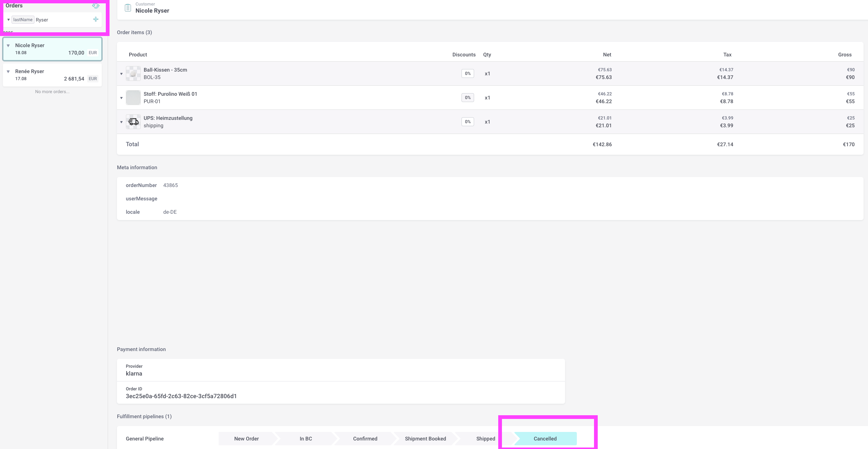Click the Shipped pipeline stage
This screenshot has width=868, height=449.
coord(485,439)
